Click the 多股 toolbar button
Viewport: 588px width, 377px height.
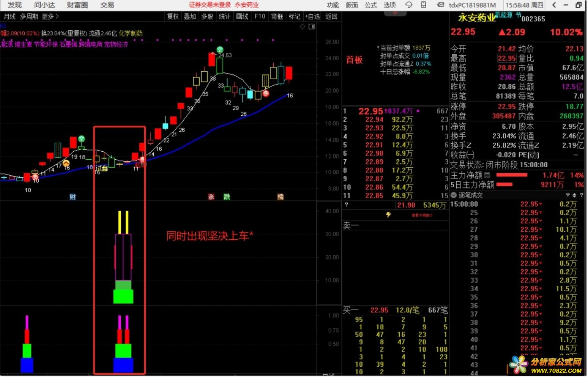click(x=207, y=16)
